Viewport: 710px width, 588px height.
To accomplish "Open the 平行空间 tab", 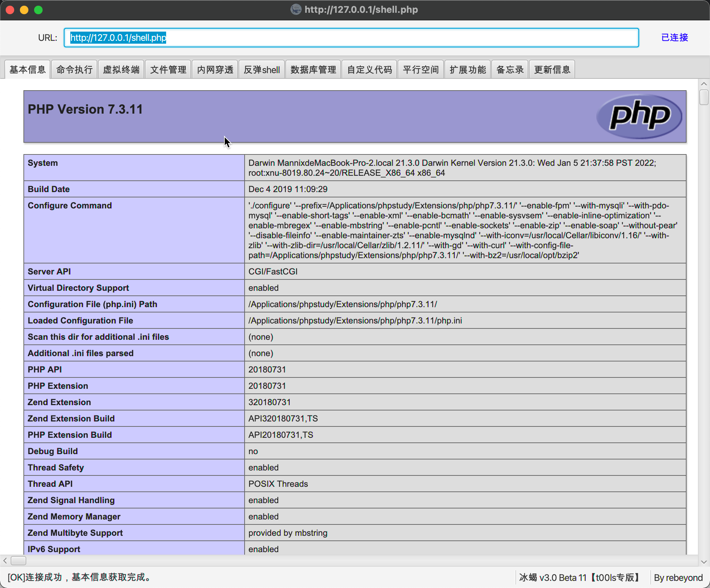I will pos(421,69).
